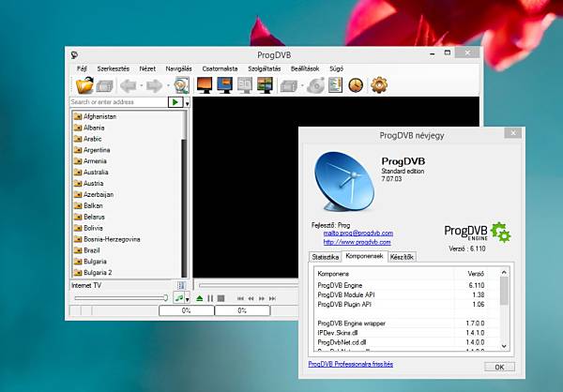
Task: Select the blue monitor picture-in-picture icon
Action: point(225,85)
